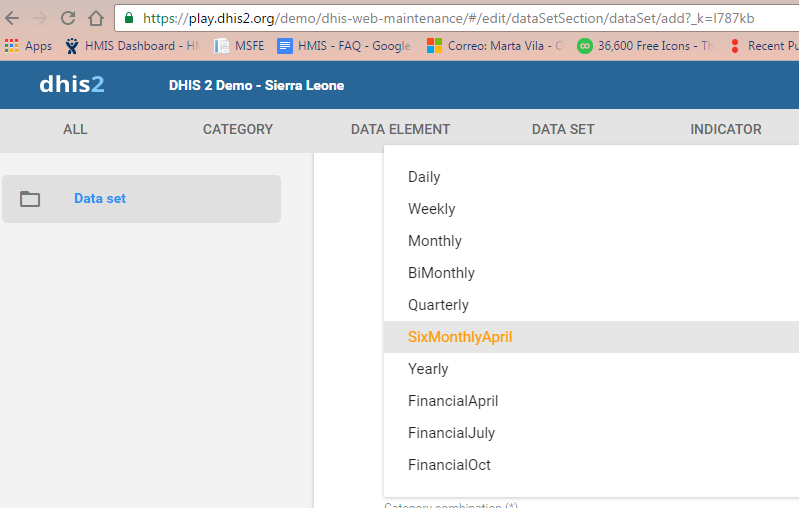Select FinancialOct period type
The width and height of the screenshot is (799, 508).
point(591,465)
